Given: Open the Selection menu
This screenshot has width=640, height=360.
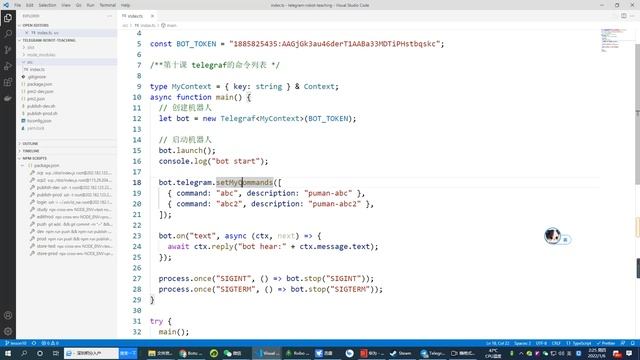Looking at the screenshot, I should pyautogui.click(x=47, y=5).
